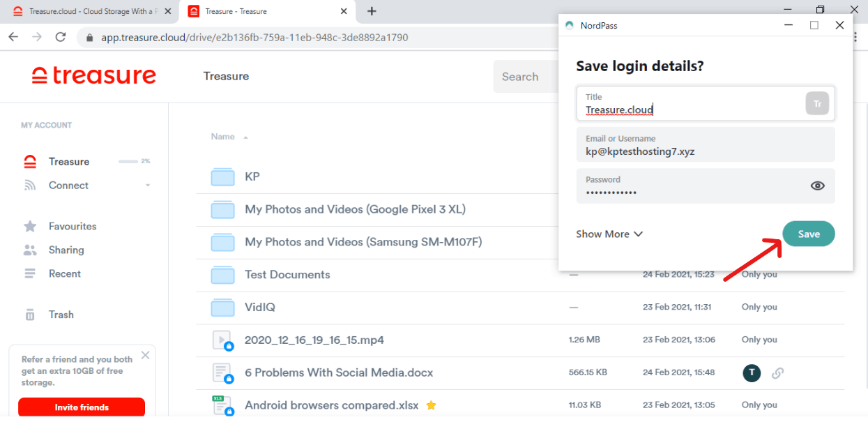Open Recent in the sidebar
This screenshot has height=445, width=868.
64,273
